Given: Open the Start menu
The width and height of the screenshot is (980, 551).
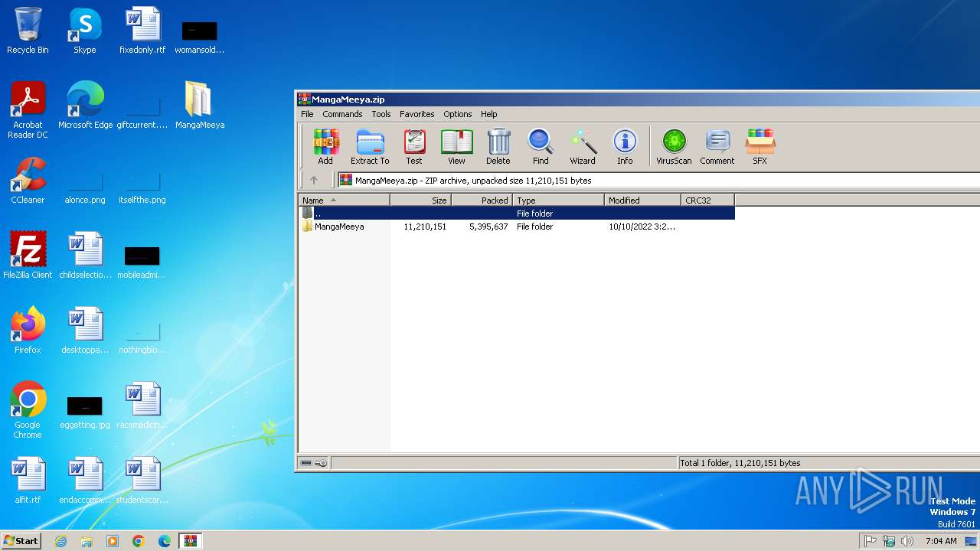Looking at the screenshot, I should click(x=21, y=540).
